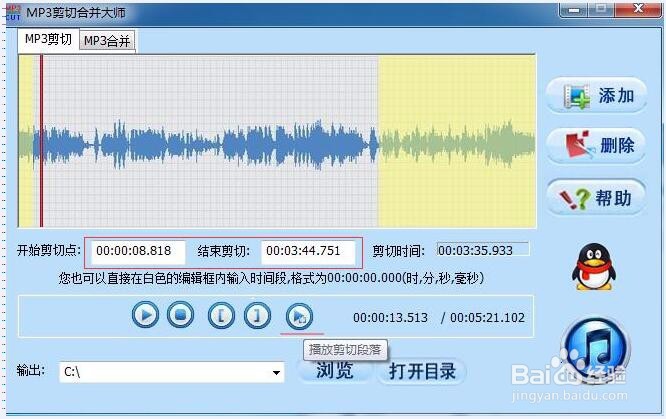This screenshot has height=419, width=666.
Task: Click the red playhead marker in waveform
Action: click(42, 141)
